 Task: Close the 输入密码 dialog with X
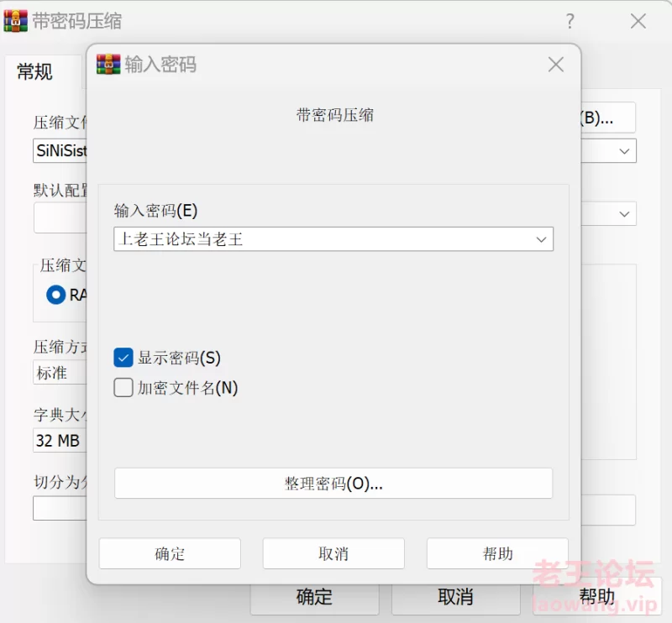tap(555, 65)
